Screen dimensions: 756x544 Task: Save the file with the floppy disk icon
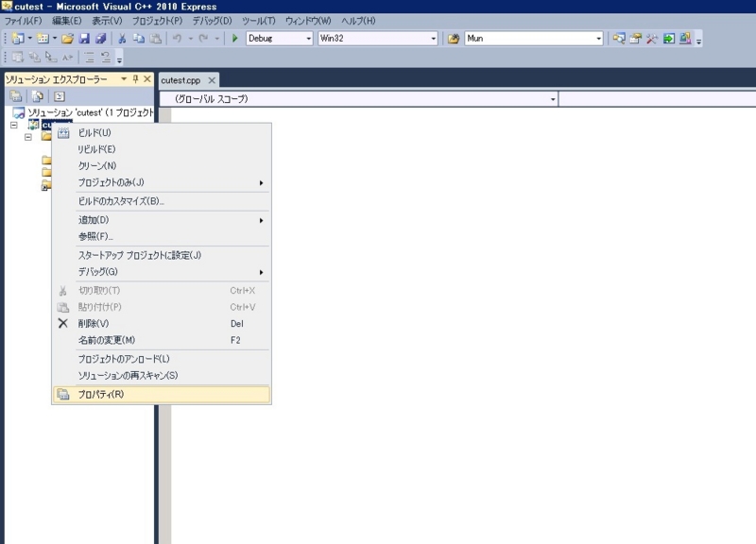(x=84, y=39)
